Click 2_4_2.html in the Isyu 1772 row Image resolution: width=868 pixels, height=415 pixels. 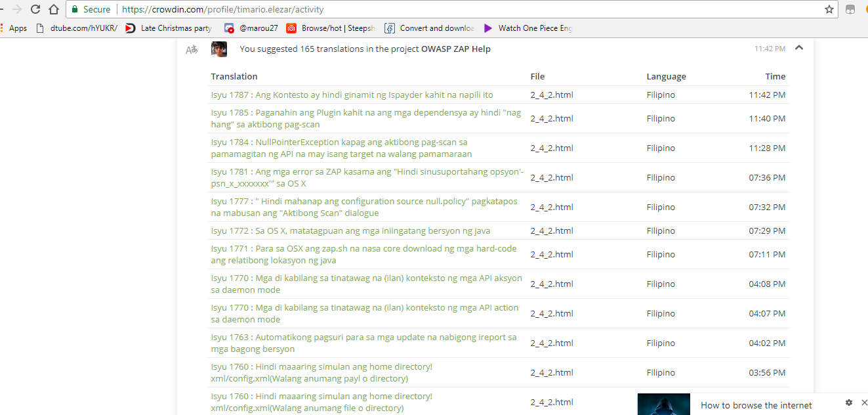click(552, 230)
